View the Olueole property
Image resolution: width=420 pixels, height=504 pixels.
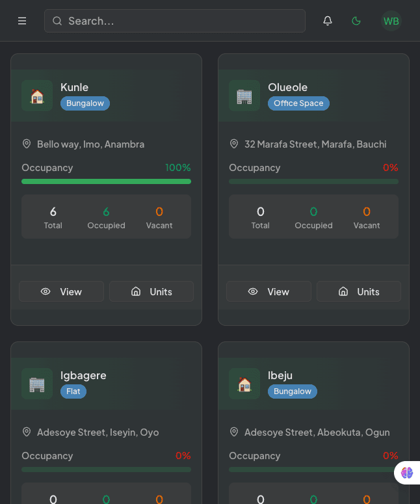pos(269,291)
